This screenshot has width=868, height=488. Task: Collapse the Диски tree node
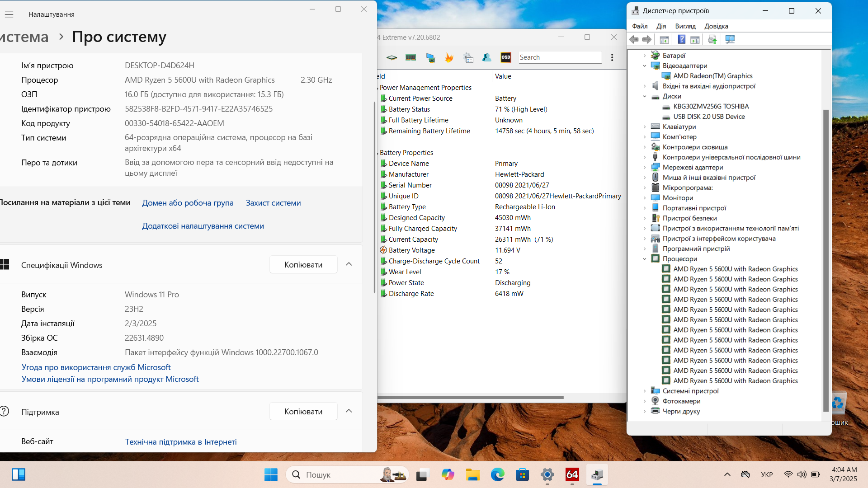click(645, 96)
